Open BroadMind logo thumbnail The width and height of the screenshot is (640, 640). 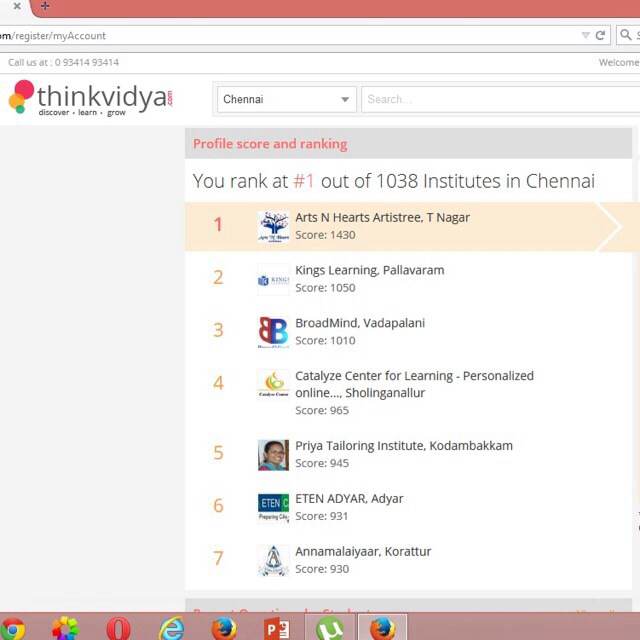pyautogui.click(x=273, y=332)
